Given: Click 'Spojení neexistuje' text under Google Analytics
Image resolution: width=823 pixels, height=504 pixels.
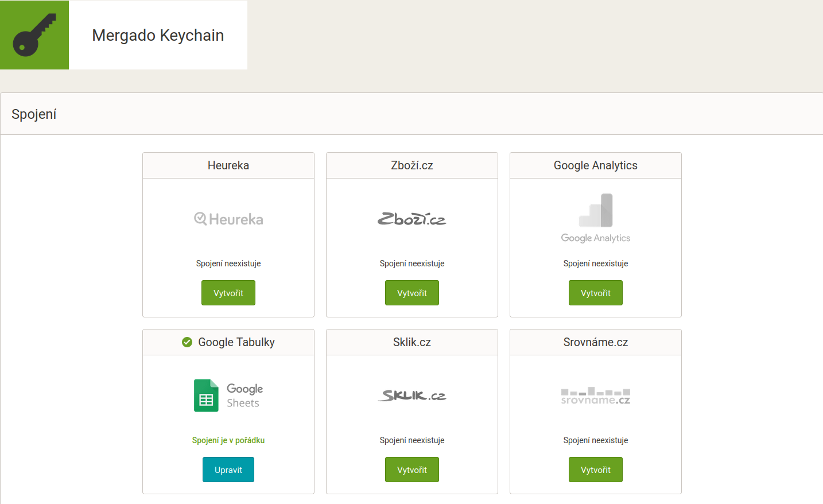Looking at the screenshot, I should 596,263.
